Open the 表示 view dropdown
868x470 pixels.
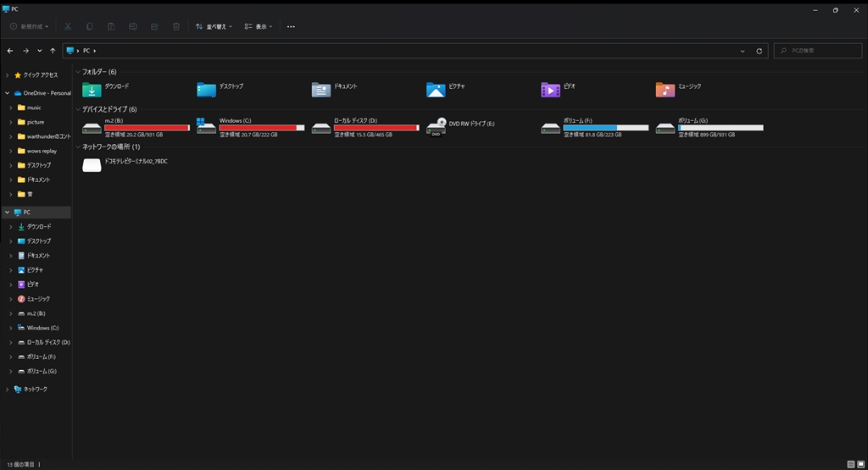coord(259,26)
